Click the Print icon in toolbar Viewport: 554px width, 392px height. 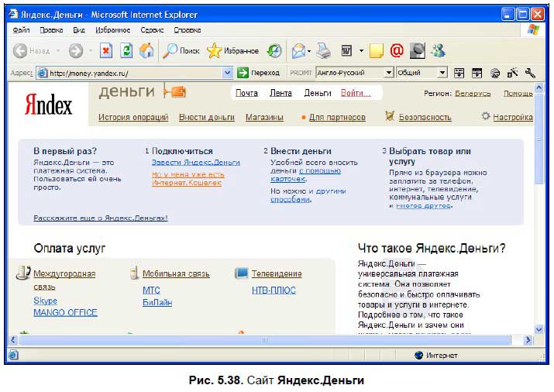pyautogui.click(x=324, y=51)
